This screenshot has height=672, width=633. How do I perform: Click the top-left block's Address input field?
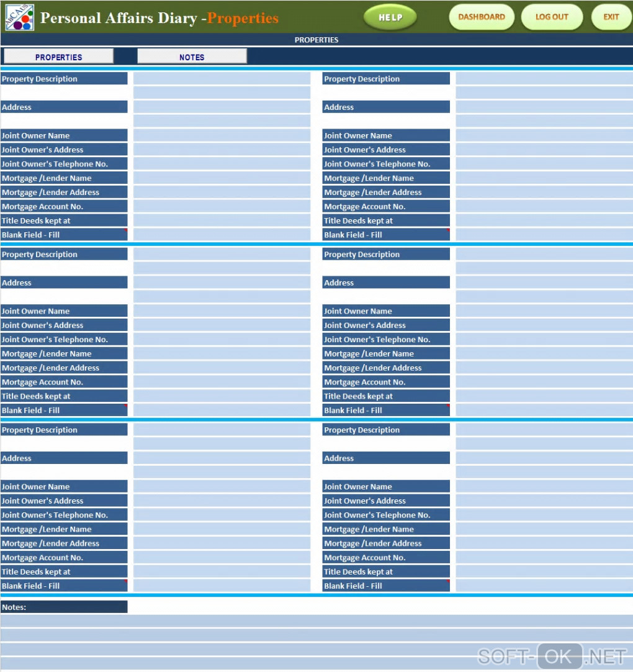pos(222,107)
